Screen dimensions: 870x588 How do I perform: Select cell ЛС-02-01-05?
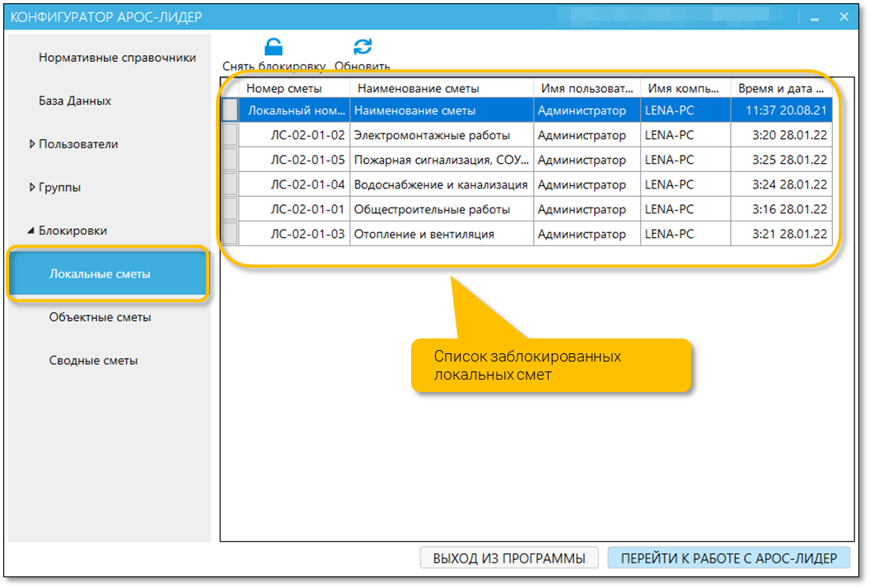[295, 160]
